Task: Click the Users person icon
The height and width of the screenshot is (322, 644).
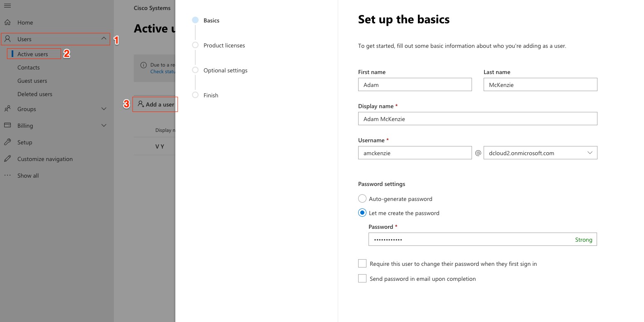Action: [x=7, y=39]
